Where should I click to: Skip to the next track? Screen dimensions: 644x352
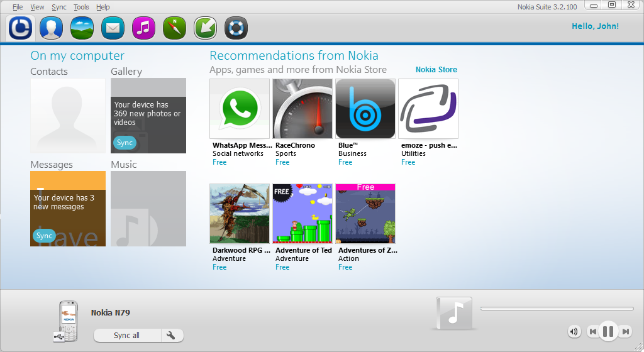tap(625, 331)
